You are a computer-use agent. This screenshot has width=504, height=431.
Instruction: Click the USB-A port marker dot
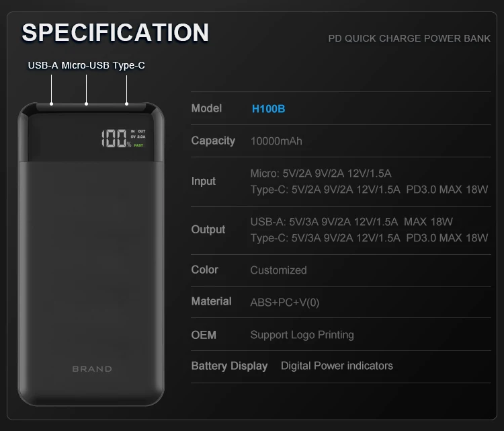(x=52, y=104)
